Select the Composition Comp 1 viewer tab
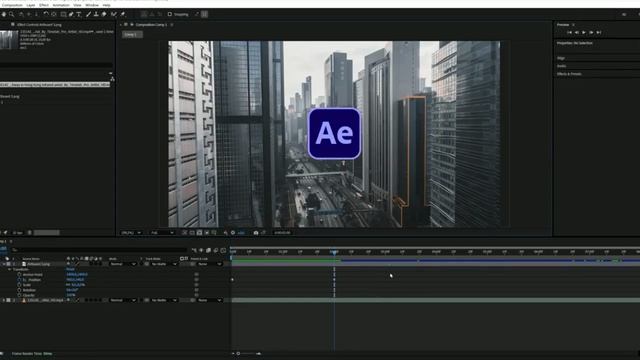Image resolution: width=640 pixels, height=360 pixels. click(x=151, y=25)
